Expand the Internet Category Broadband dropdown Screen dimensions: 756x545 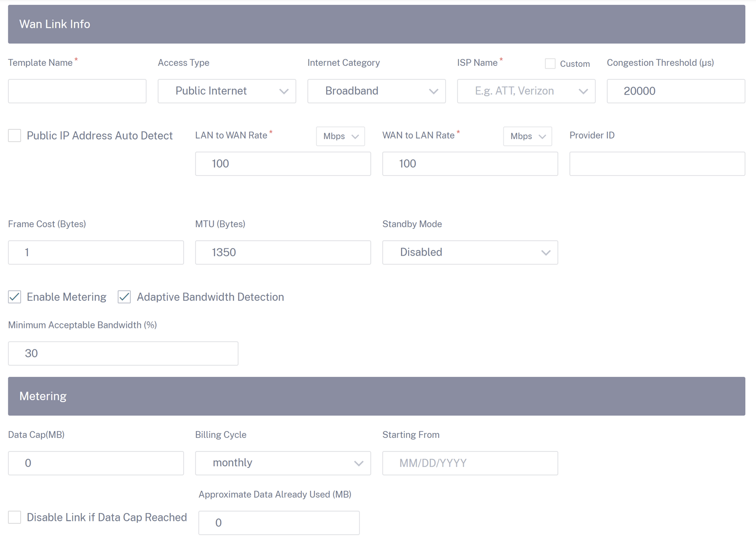(x=377, y=91)
